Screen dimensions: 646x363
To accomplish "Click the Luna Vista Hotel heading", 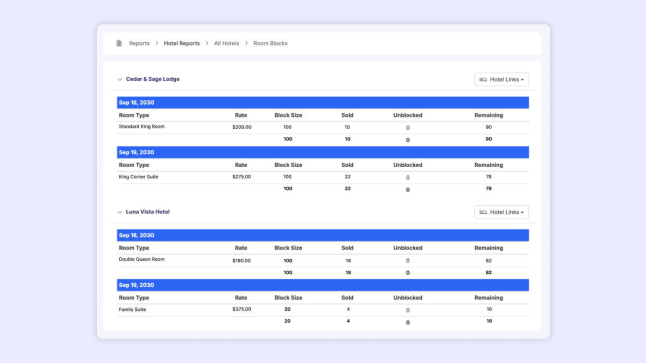I will [x=147, y=212].
